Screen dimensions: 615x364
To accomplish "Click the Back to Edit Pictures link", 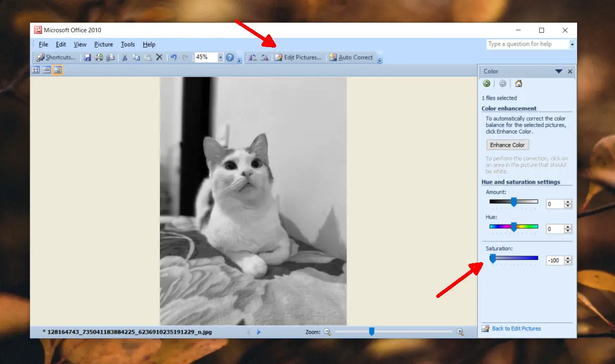I will pyautogui.click(x=516, y=329).
